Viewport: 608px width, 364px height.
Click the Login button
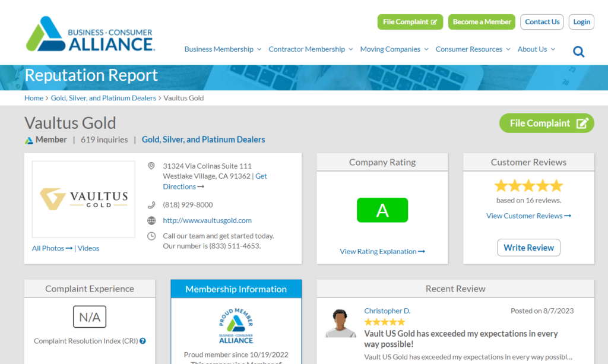[581, 22]
